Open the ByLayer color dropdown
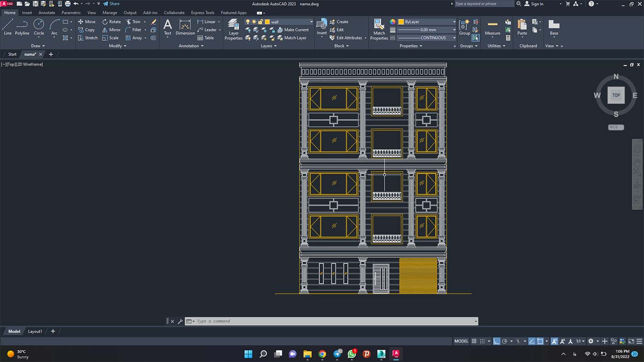This screenshot has width=644, height=362. (x=454, y=22)
